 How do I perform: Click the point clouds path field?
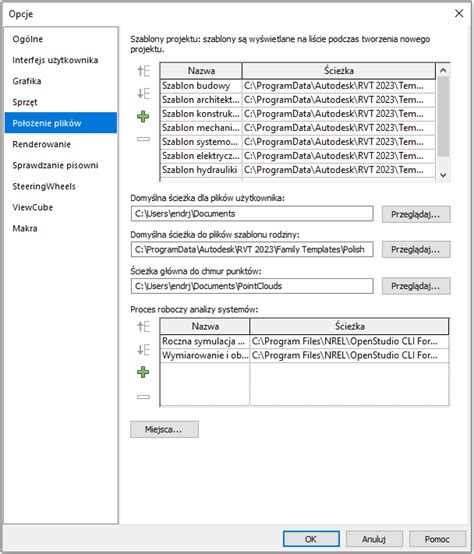tap(252, 286)
